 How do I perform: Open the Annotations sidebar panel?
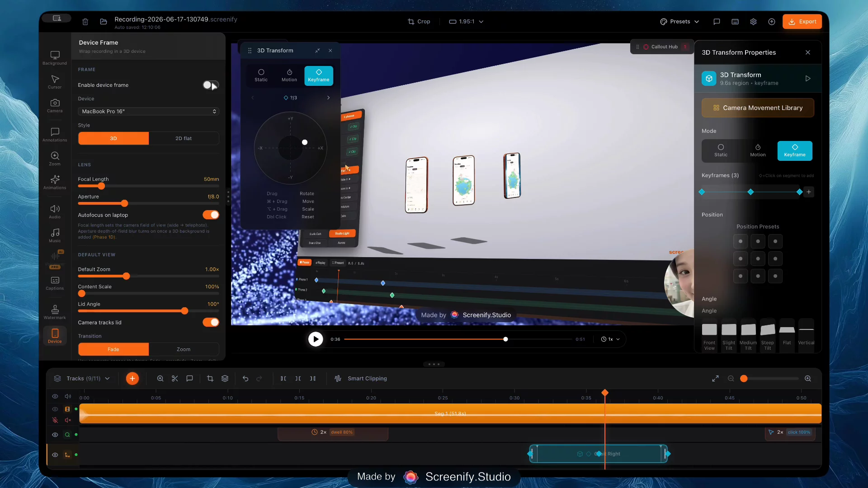(x=55, y=135)
